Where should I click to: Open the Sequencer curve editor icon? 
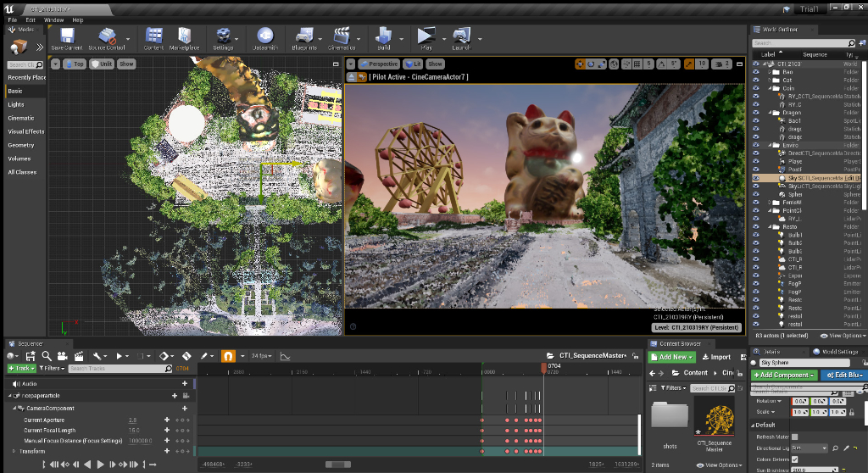tap(285, 356)
